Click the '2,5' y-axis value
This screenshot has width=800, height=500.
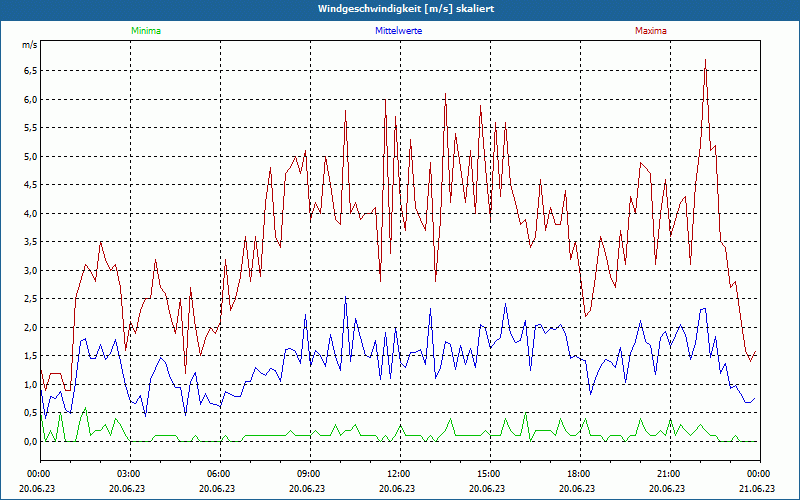pos(31,299)
